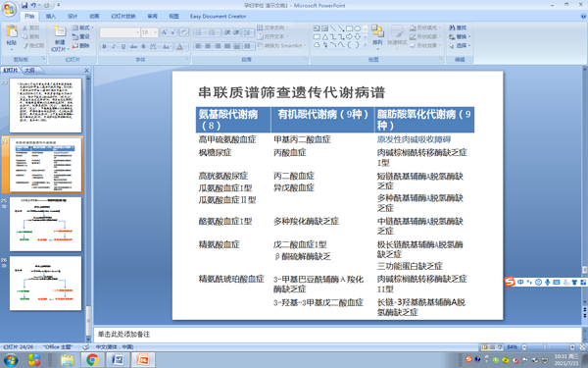Viewport: 588px width, 368px height.
Task: Select the right arrow shape
Action: (x=349, y=37)
